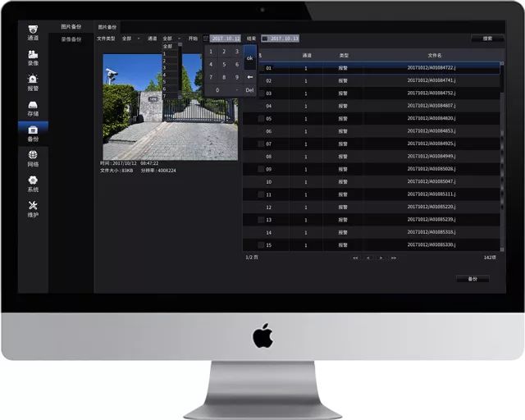Check the box next to row 09

(261, 169)
